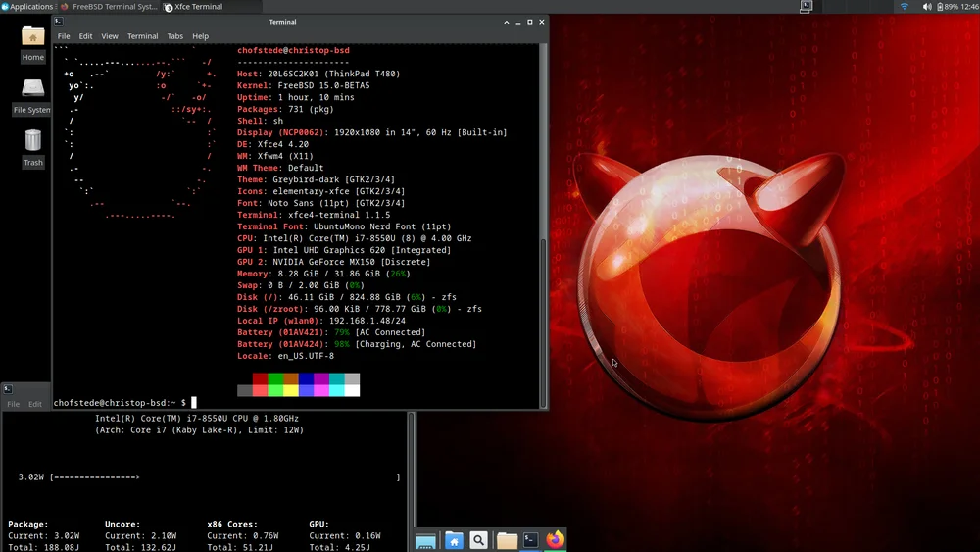Click the shell prompt cursor in the Terminal
Screen dimensions: 980x552
coord(194,403)
